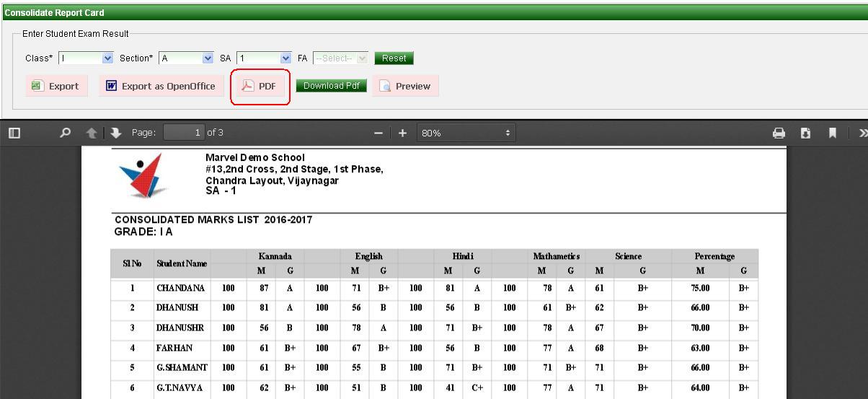The height and width of the screenshot is (399, 868).
Task: Open the Section dropdown
Action: point(187,58)
